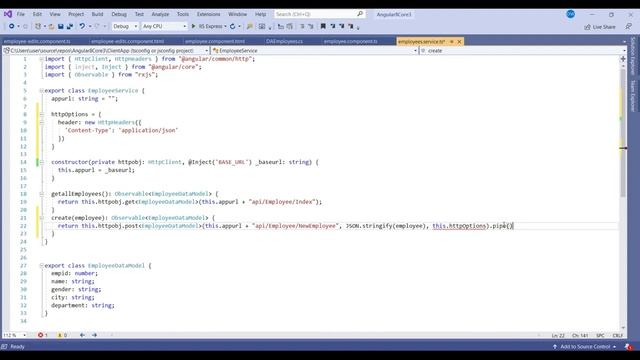This screenshot has height=360, width=640.
Task: Switch to employee-edit.component.ts tab
Action: pyautogui.click(x=37, y=42)
